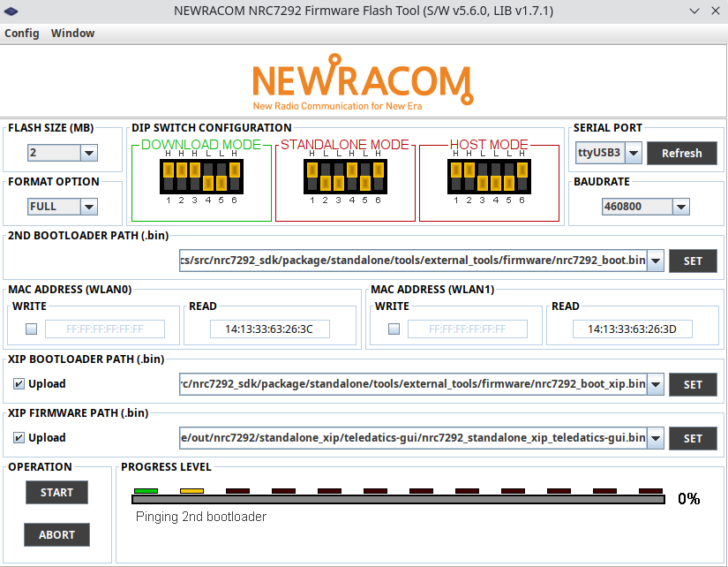Expand the Flash Size dropdown
Viewport: 728px width, 567px height.
[x=88, y=153]
